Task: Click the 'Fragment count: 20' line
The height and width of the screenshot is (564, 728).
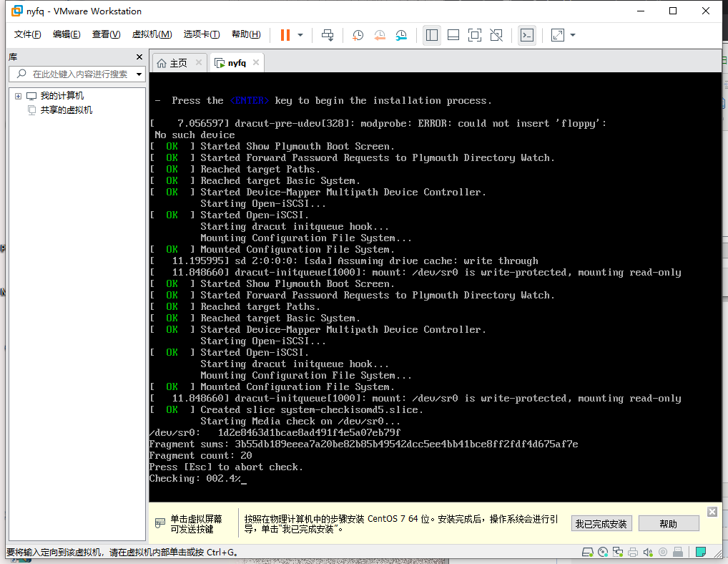Action: [x=200, y=455]
